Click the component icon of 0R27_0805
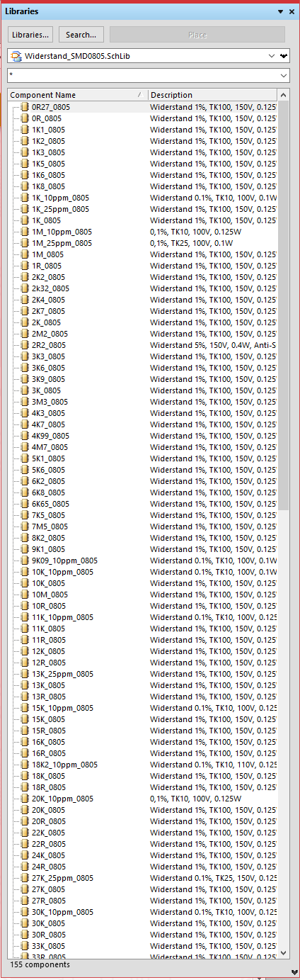 pyautogui.click(x=25, y=107)
